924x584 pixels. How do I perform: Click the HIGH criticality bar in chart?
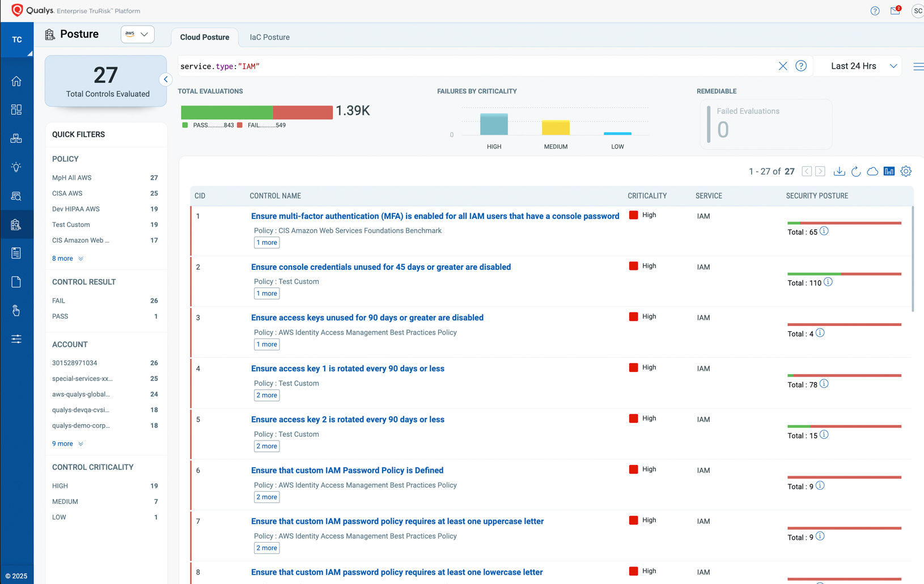coord(494,124)
